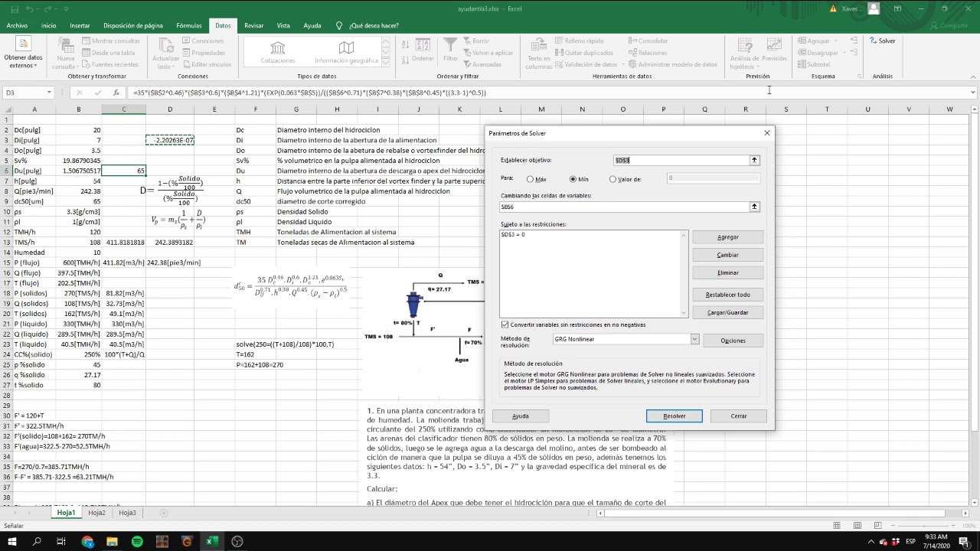
Task: Click the Resolver button
Action: [674, 416]
